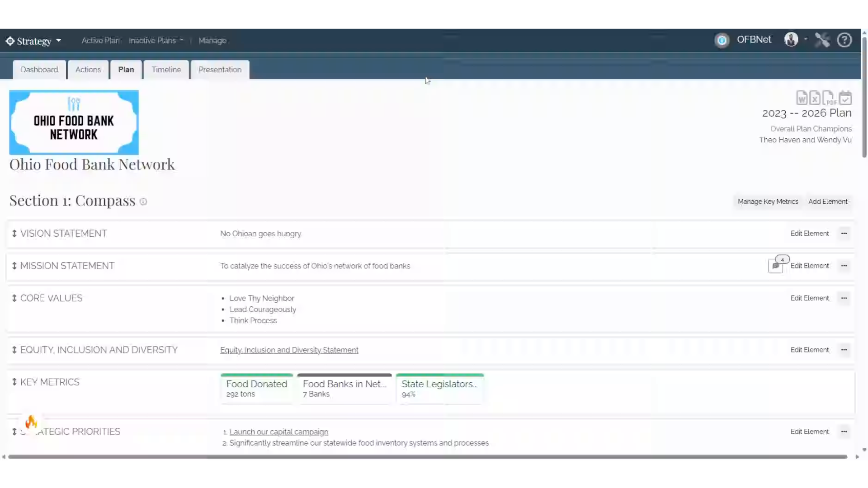Edit Element for Equity, Inclusion and Diversity
Screen dimensions: 868x488
tap(810, 350)
